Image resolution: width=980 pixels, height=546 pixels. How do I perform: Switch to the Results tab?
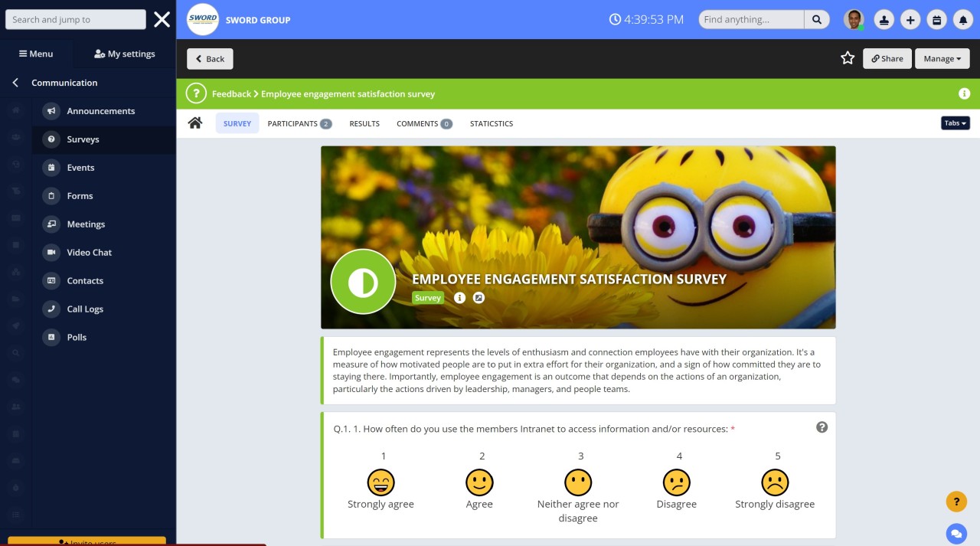(364, 123)
